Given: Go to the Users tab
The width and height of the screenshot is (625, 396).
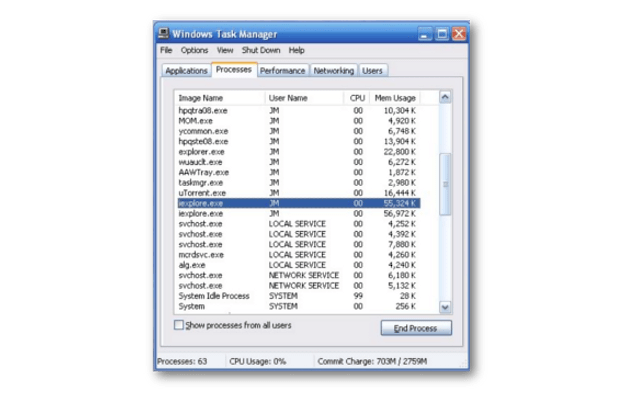Looking at the screenshot, I should click(372, 71).
